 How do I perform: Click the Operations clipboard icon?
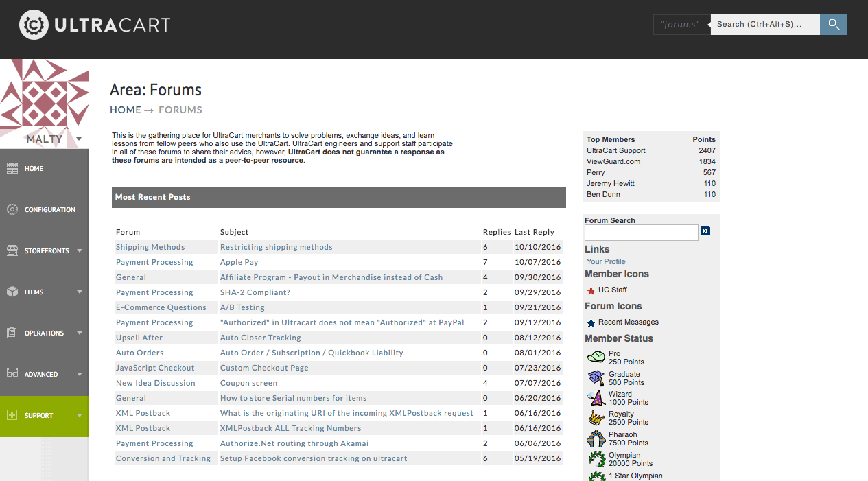12,333
